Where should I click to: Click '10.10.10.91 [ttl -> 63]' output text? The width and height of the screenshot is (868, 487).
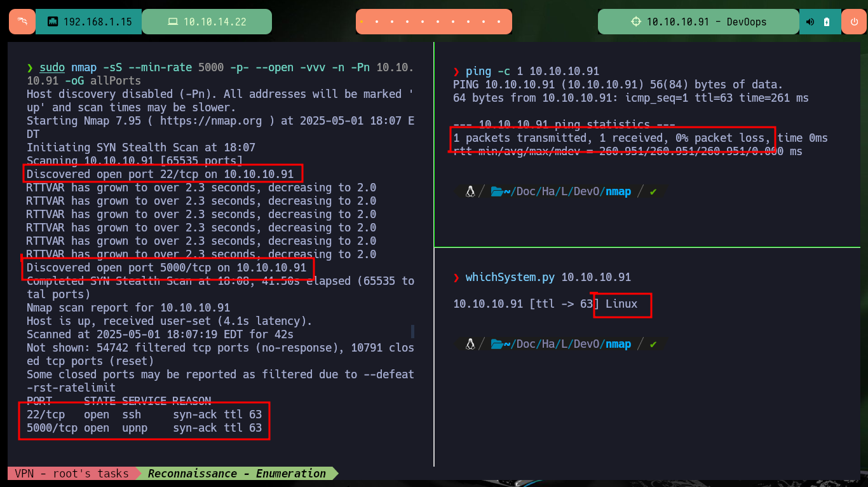pos(526,304)
